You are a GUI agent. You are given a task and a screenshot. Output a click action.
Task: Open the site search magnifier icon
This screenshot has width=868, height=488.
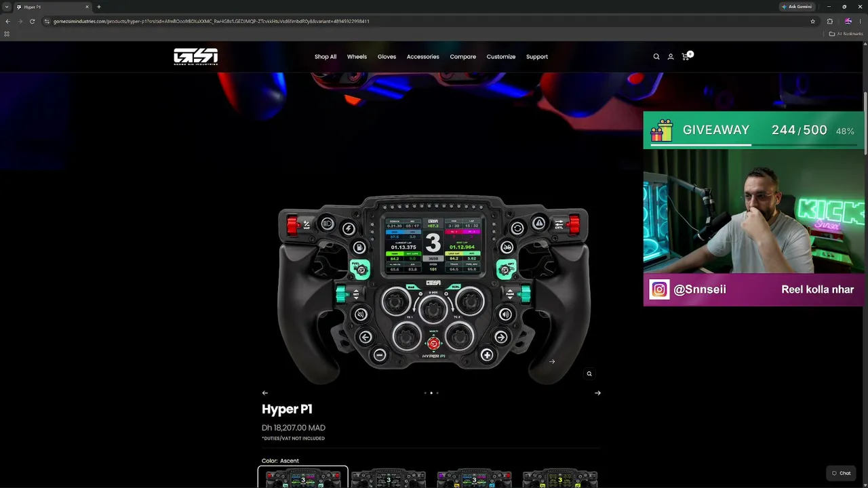click(x=656, y=57)
